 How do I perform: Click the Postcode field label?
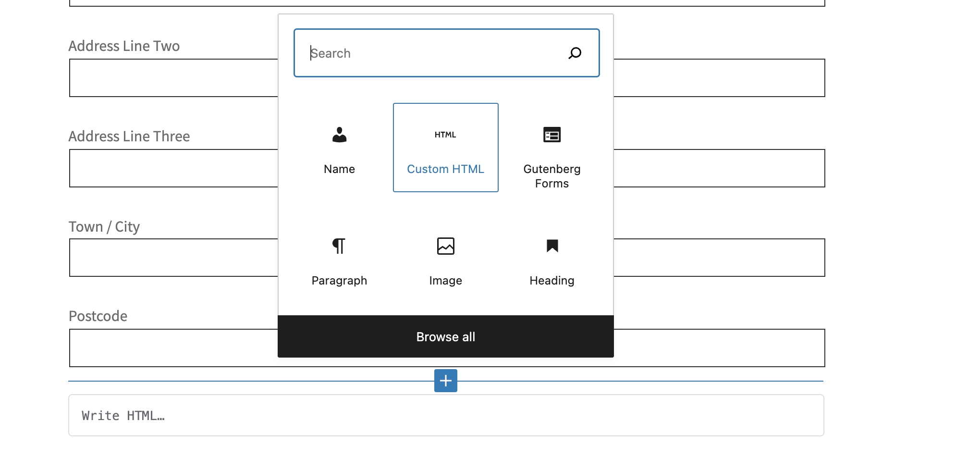pos(98,316)
